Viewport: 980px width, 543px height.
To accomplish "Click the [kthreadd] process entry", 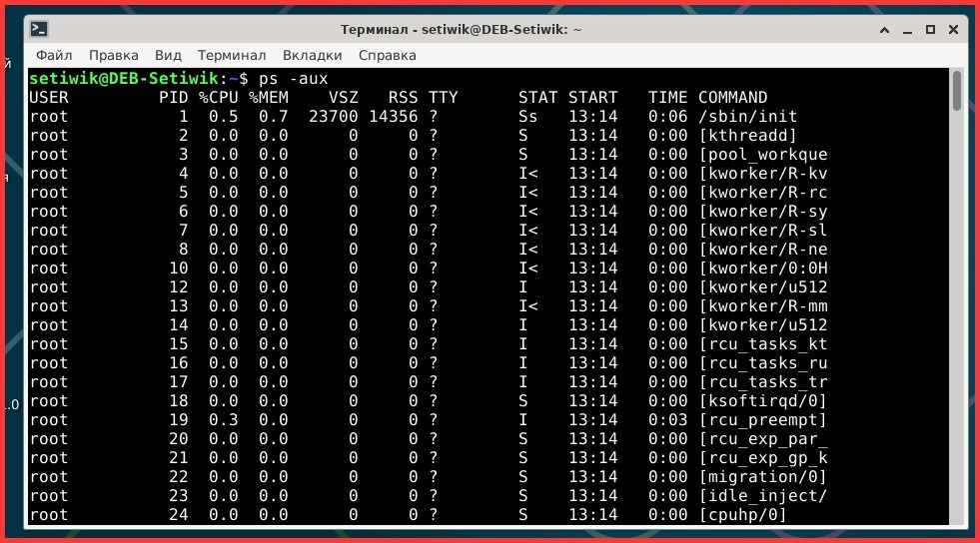I will 747,136.
